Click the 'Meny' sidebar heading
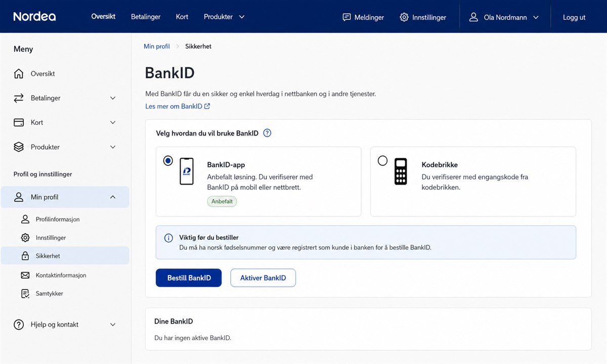 coord(23,49)
